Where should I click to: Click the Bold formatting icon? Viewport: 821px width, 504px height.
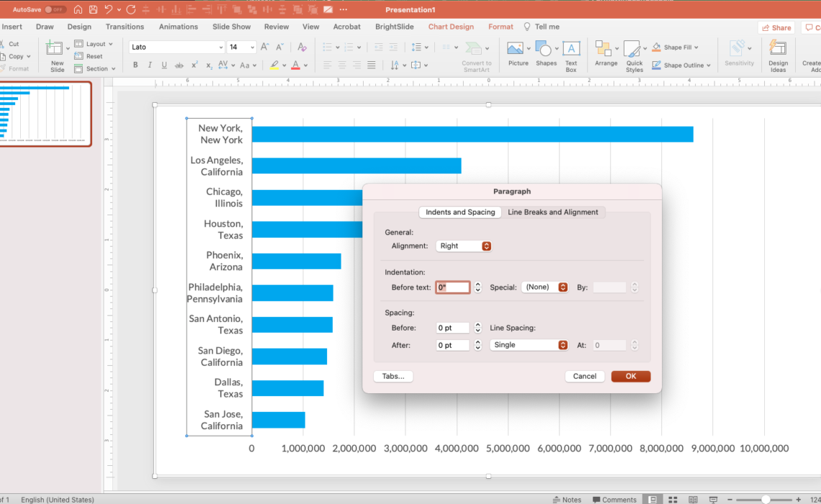pyautogui.click(x=135, y=66)
